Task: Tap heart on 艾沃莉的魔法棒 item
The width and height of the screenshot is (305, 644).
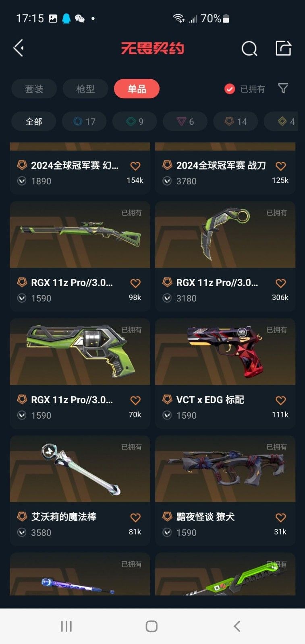Action: (x=135, y=518)
